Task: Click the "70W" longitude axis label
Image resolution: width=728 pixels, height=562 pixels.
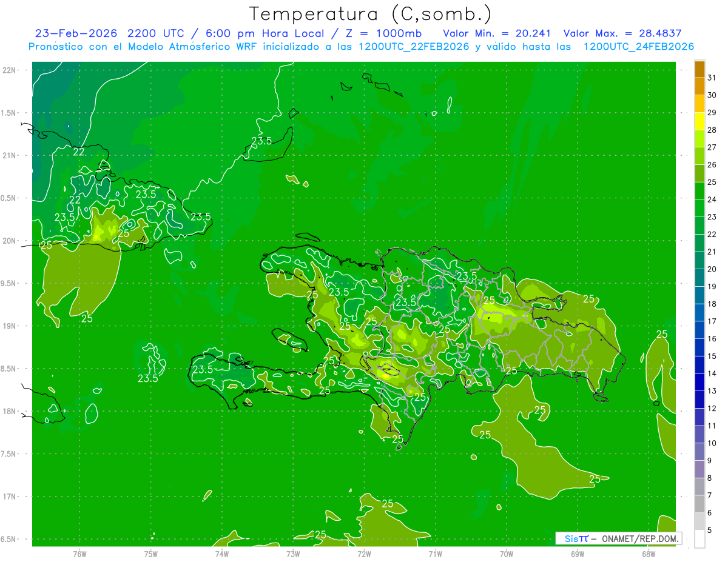Action: tap(507, 554)
